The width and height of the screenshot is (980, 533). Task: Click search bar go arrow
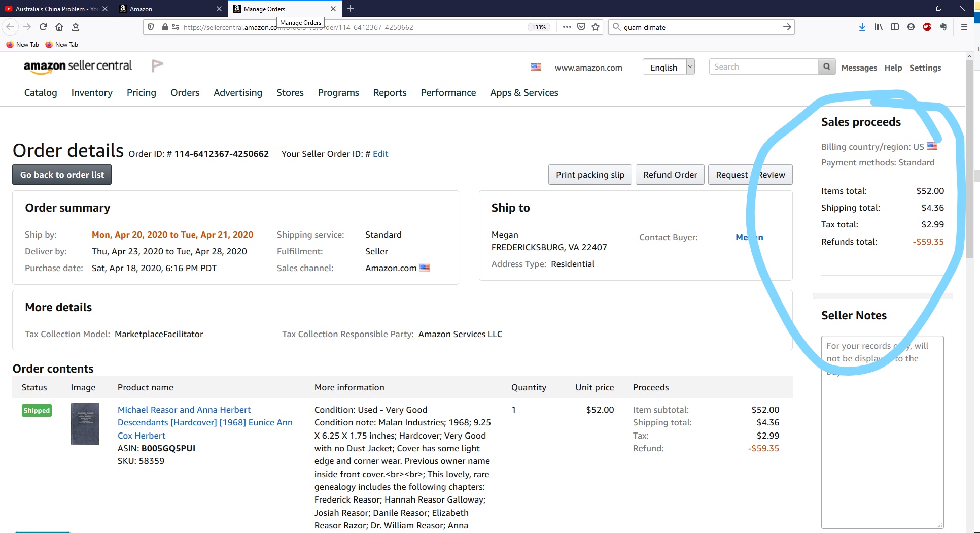[787, 27]
